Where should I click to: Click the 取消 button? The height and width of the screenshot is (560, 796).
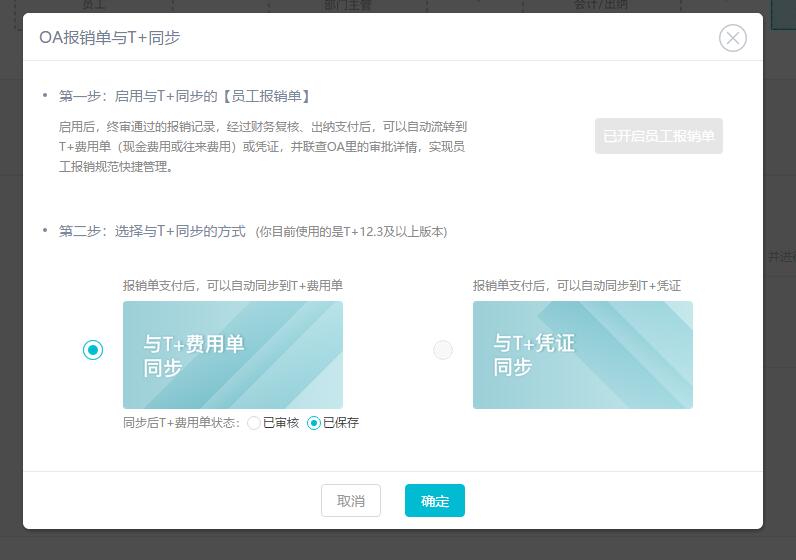351,501
